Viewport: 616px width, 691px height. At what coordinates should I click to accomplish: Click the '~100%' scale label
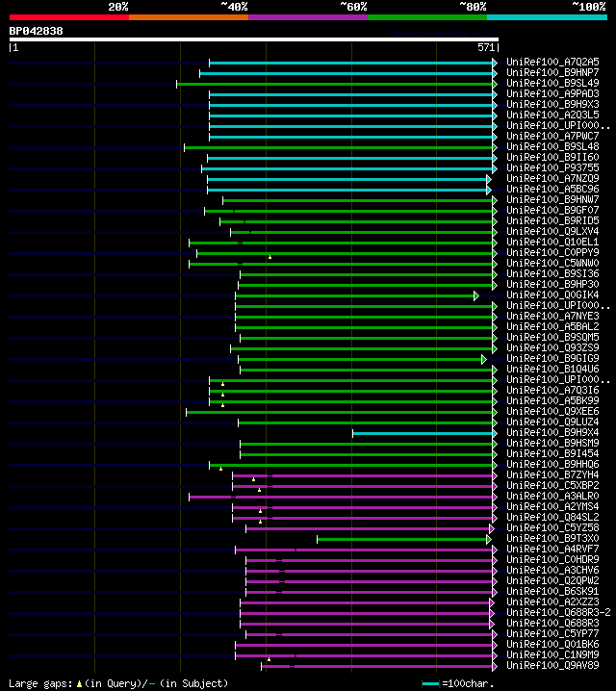click(x=589, y=7)
